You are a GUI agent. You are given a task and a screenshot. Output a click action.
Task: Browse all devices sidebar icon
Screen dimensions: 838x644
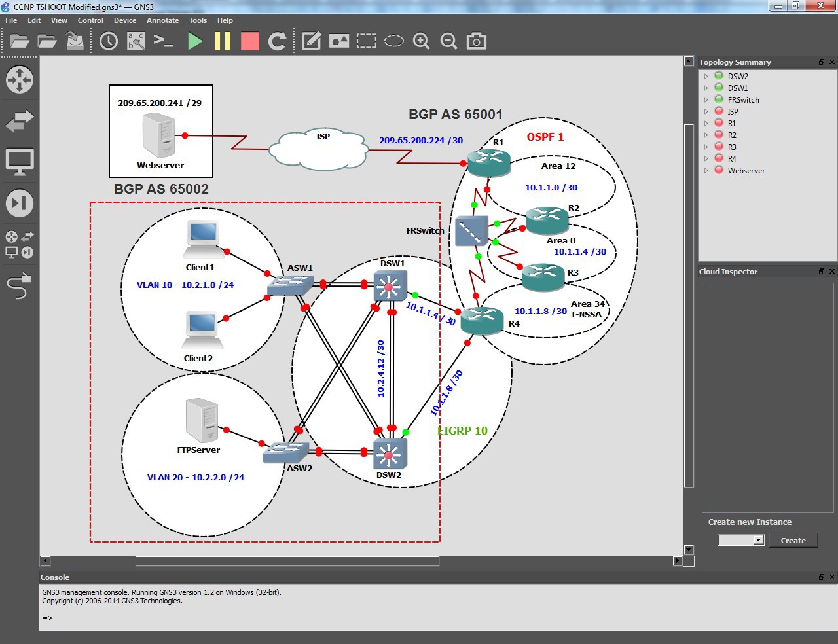click(x=20, y=244)
